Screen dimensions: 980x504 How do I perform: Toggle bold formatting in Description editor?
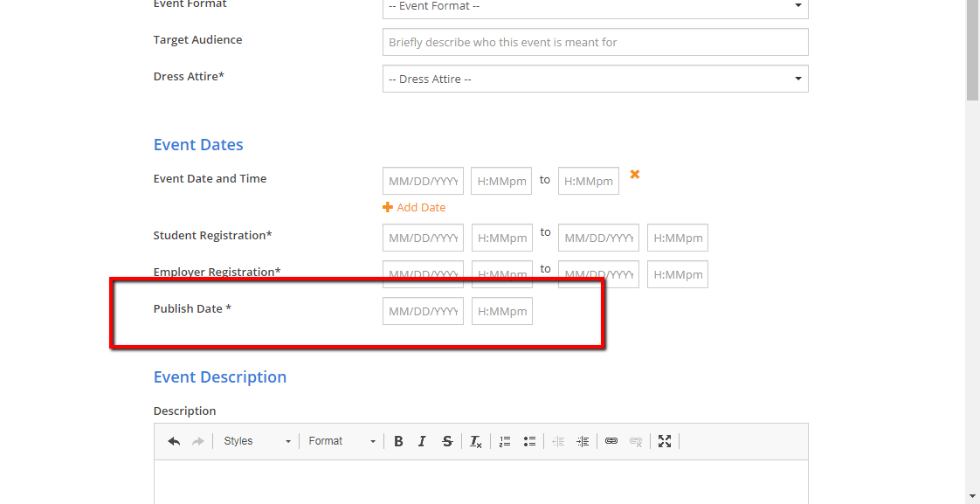[x=398, y=441]
